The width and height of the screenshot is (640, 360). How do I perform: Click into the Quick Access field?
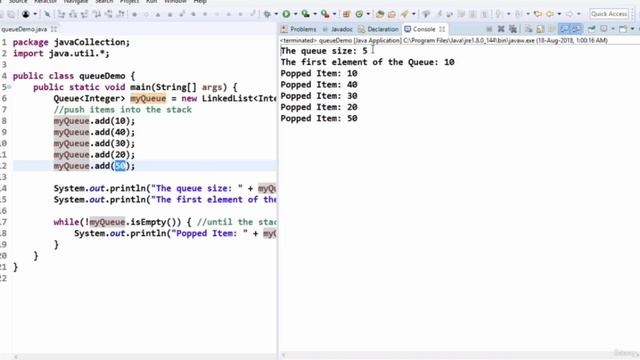[x=609, y=14]
